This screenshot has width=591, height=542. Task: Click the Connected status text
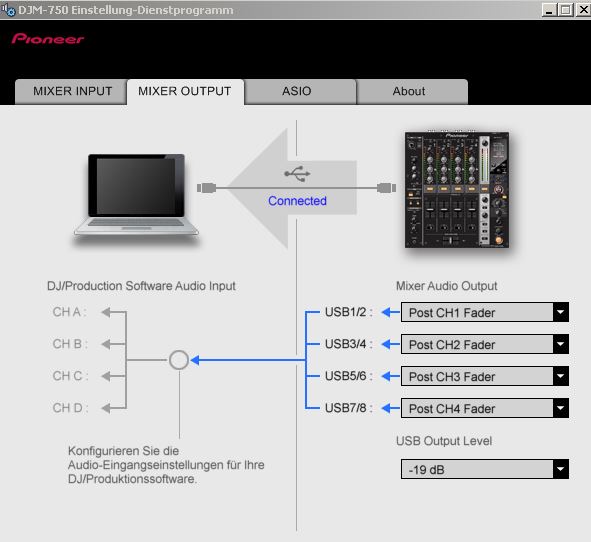click(297, 201)
